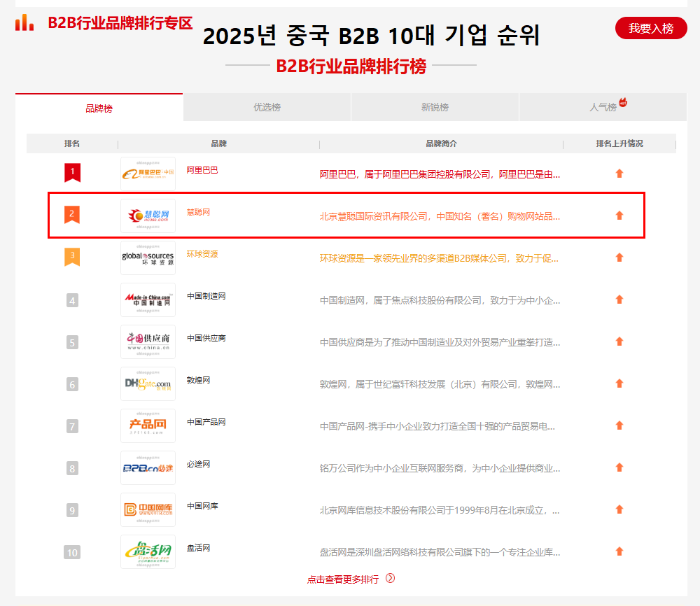This screenshot has width=700, height=606.
Task: Click the description starting 铭万公司作为中小企业
Action: tap(440, 468)
